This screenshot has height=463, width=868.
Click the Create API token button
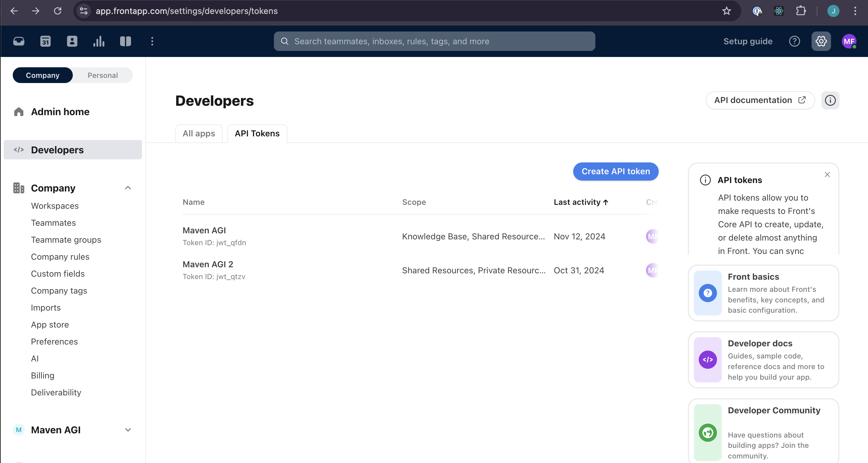click(x=616, y=172)
